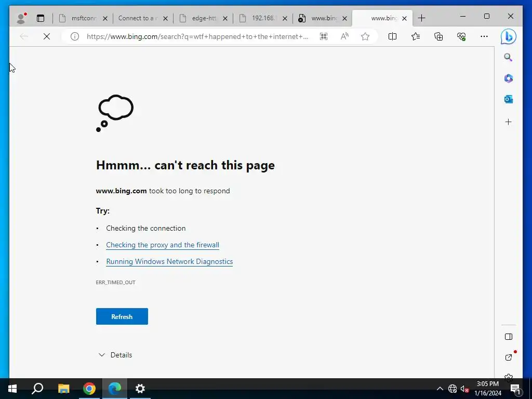Open the Favorites list

click(416, 36)
